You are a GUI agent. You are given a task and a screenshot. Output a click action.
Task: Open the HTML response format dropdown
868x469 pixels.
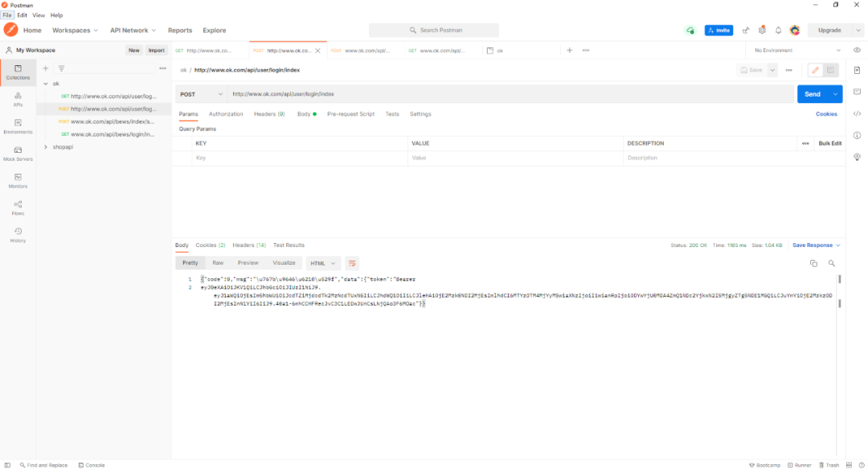[x=323, y=263]
